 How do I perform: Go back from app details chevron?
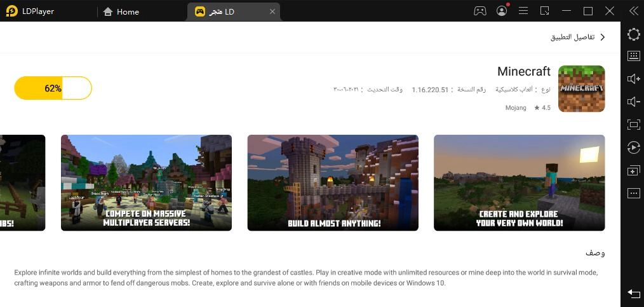coord(603,37)
